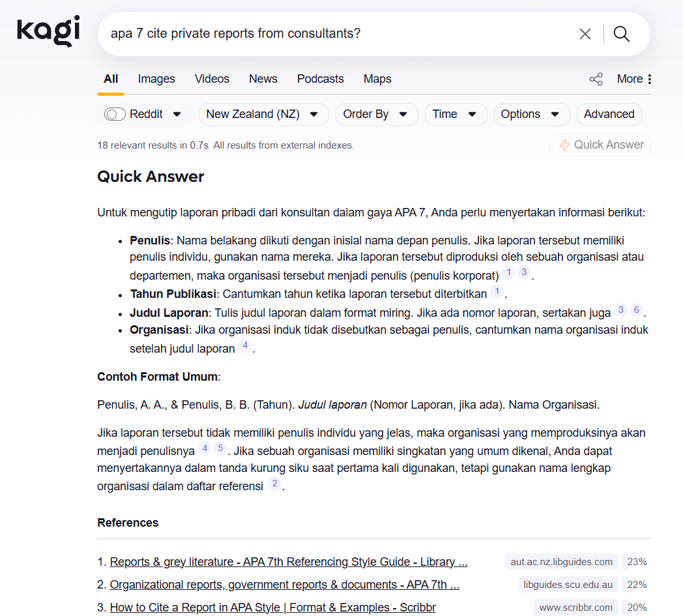Clear the search query with X icon
The image size is (683, 616).
[x=585, y=34]
